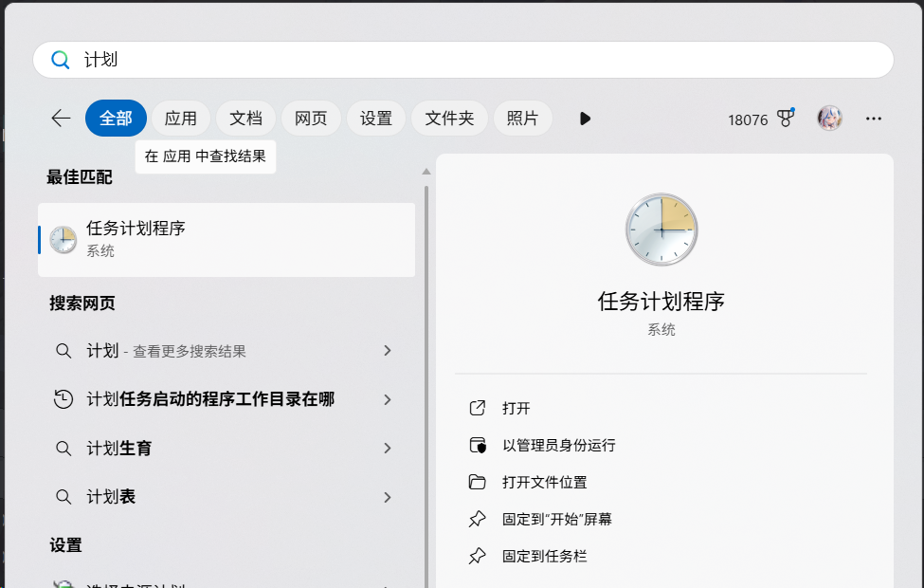Screen dimensions: 924x588
Task: Open the more options ellipsis icon
Action: [x=873, y=118]
